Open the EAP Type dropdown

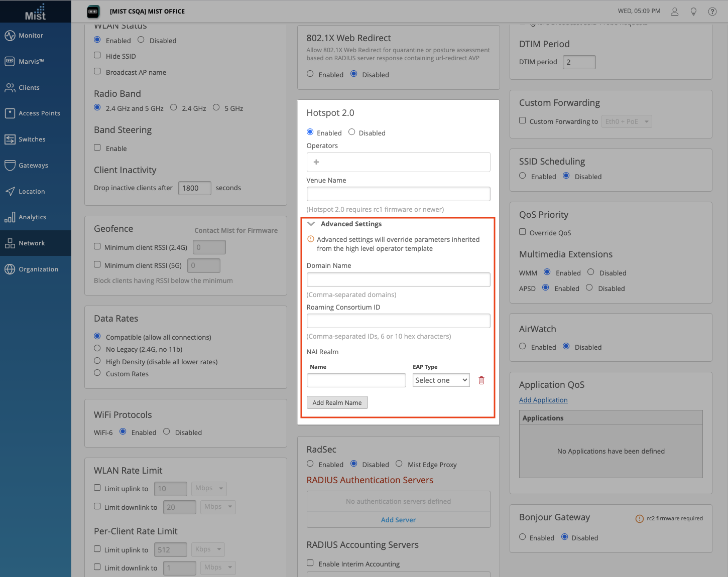[441, 380]
